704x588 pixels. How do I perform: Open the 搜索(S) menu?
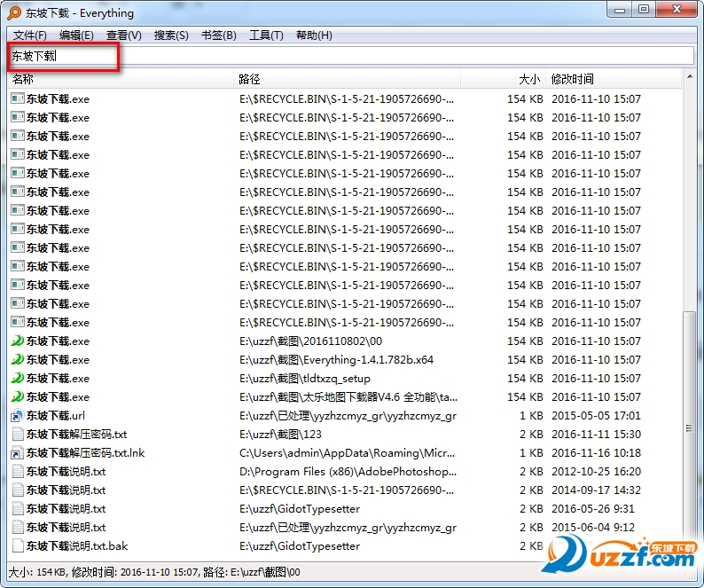pos(171,35)
